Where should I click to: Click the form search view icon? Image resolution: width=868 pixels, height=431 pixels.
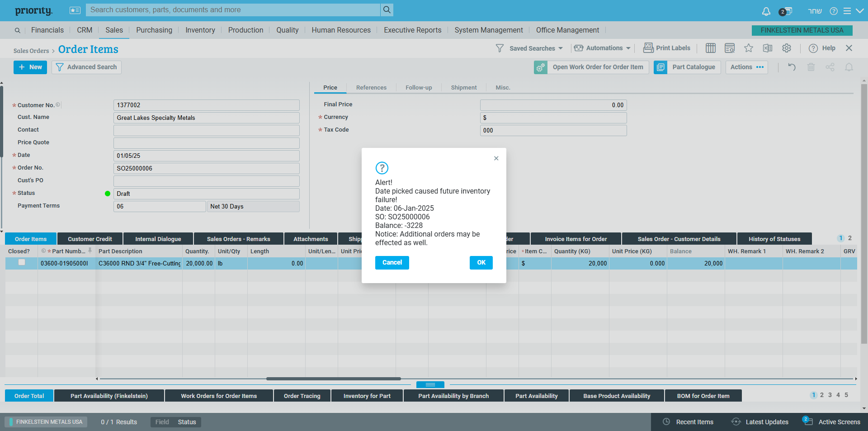point(730,48)
